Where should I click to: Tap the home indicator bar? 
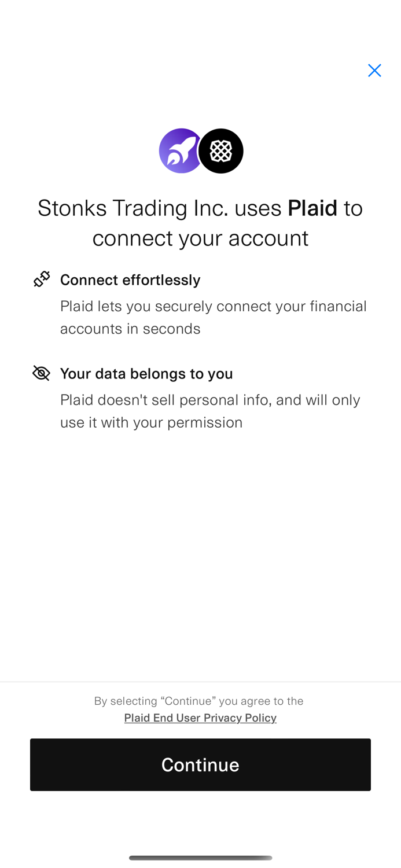click(x=200, y=858)
